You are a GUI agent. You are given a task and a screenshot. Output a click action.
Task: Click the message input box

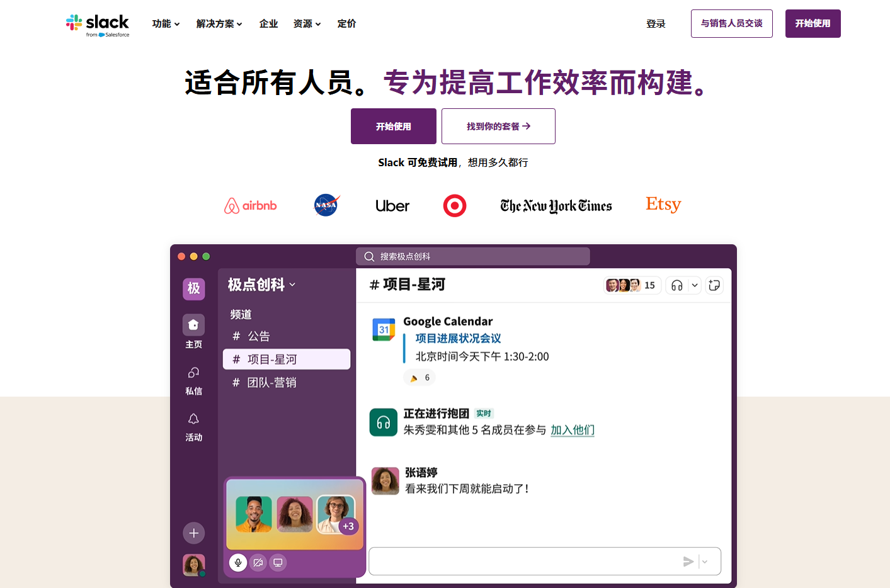point(545,561)
